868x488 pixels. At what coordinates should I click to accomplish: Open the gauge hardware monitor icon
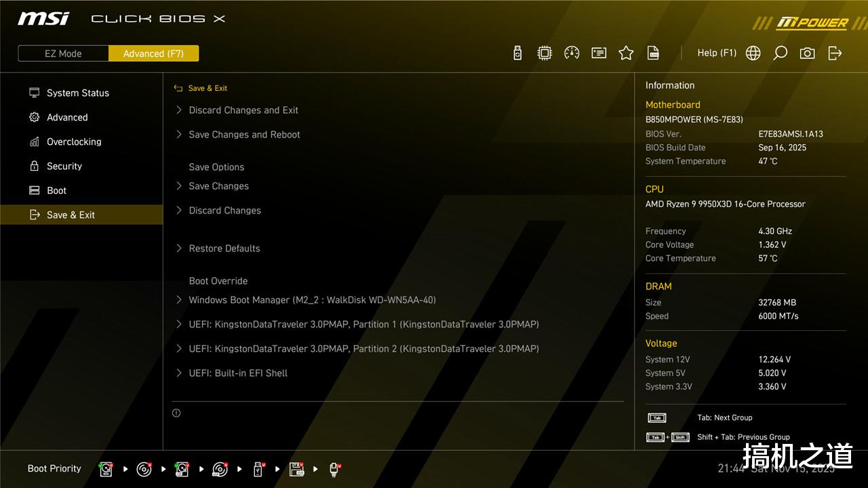pyautogui.click(x=572, y=53)
